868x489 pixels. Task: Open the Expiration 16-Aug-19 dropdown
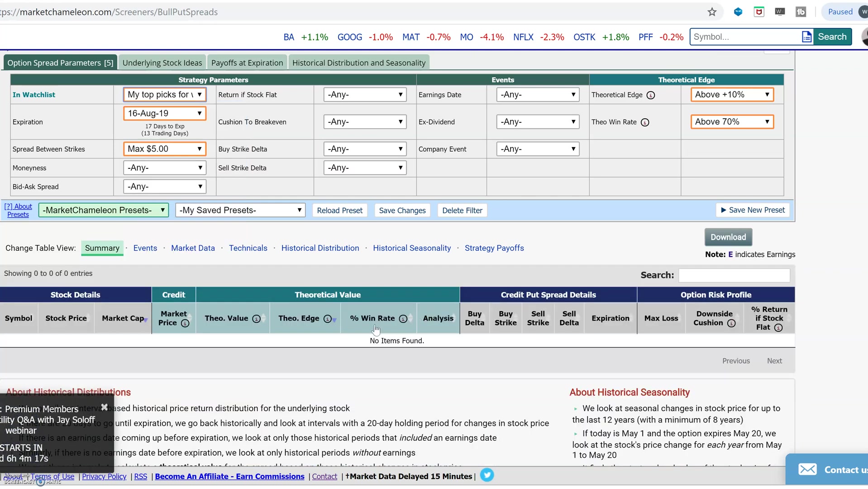click(165, 113)
